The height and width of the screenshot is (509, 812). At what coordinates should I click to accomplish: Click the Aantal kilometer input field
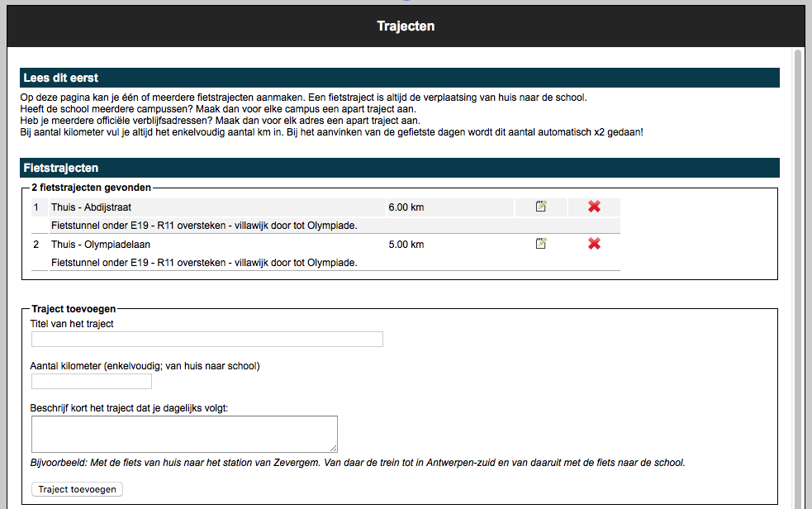(x=92, y=382)
